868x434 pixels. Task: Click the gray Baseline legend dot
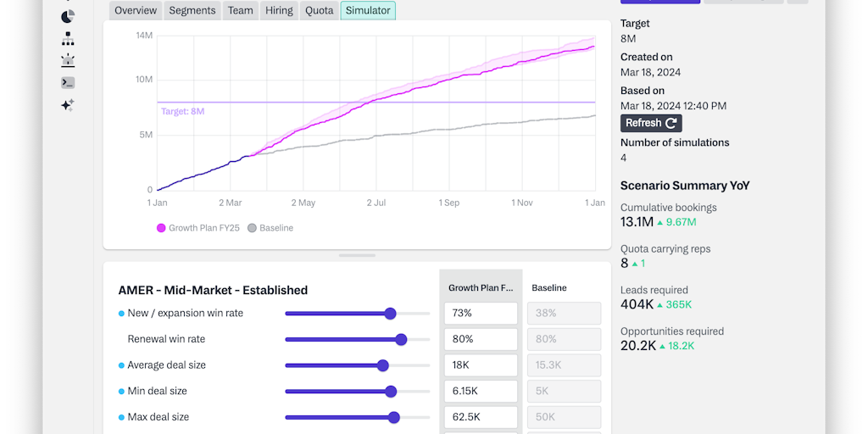pos(252,228)
